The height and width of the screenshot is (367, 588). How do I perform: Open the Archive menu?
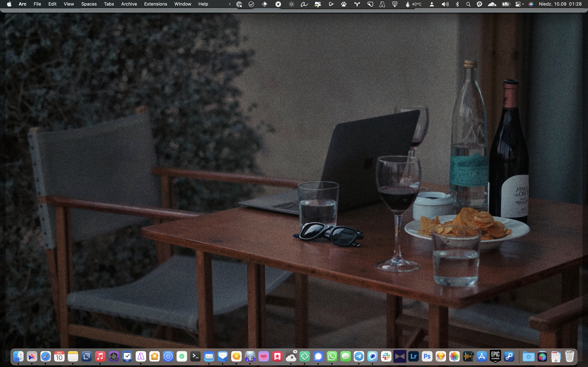(x=129, y=4)
